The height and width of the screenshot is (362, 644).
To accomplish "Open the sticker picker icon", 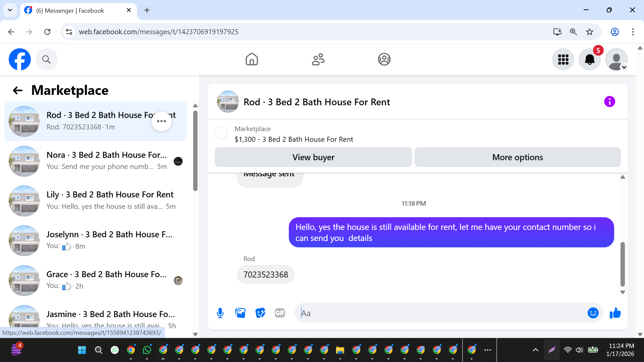I will pyautogui.click(x=260, y=313).
